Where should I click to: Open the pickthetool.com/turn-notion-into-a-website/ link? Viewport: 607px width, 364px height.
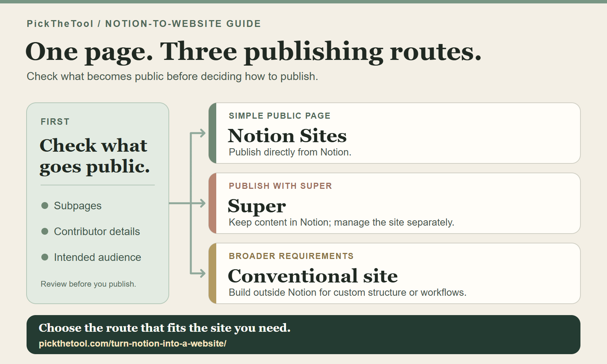(x=132, y=344)
